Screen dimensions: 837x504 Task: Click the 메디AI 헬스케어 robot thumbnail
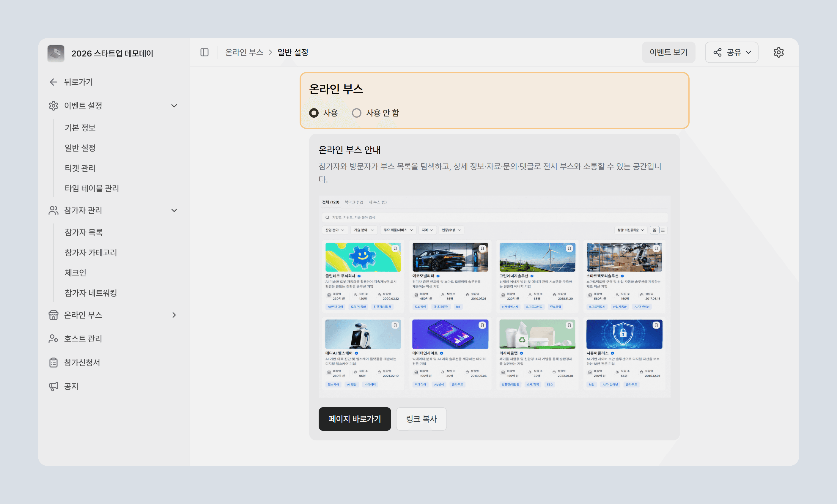[x=363, y=334]
